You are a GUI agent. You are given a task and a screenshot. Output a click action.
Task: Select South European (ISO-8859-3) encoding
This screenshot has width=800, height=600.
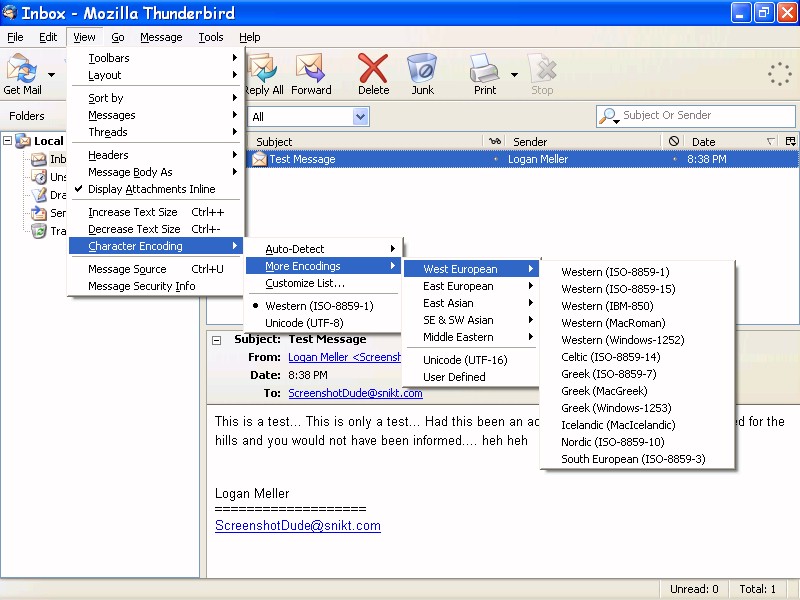[638, 459]
